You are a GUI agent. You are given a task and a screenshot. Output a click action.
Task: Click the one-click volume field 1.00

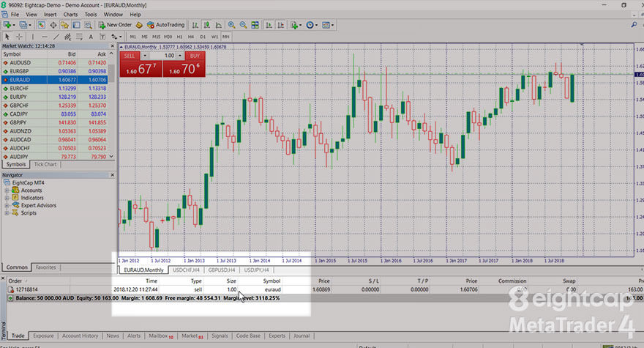pos(162,56)
